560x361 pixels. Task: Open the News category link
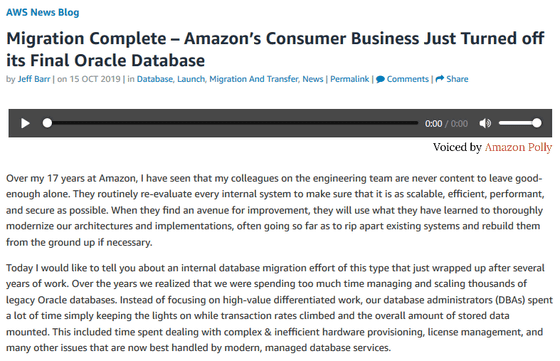[313, 79]
